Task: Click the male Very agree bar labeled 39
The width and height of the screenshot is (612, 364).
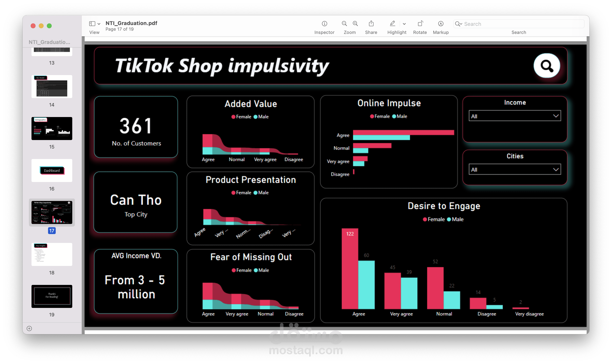Action: click(x=409, y=293)
